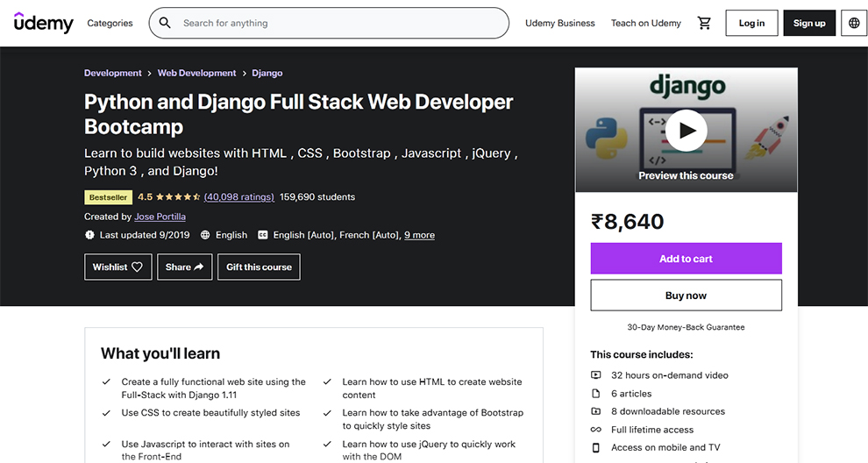This screenshot has width=868, height=463.
Task: Open the language globe selector
Action: pyautogui.click(x=854, y=23)
